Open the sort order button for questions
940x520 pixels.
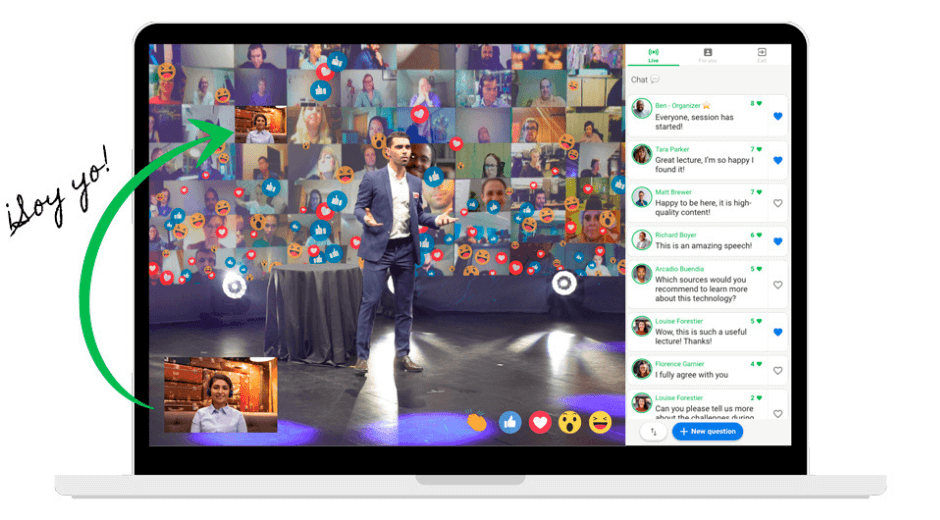653,432
